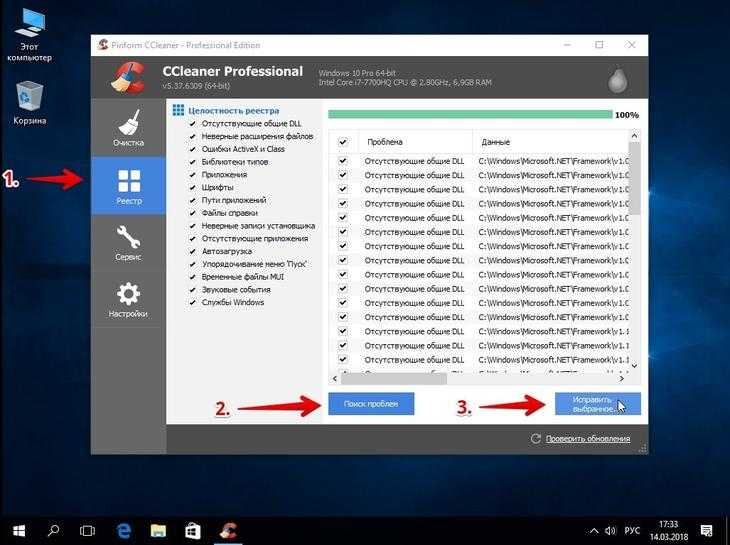Click CCleaner icon in the taskbar
730x545 pixels.
(x=228, y=531)
